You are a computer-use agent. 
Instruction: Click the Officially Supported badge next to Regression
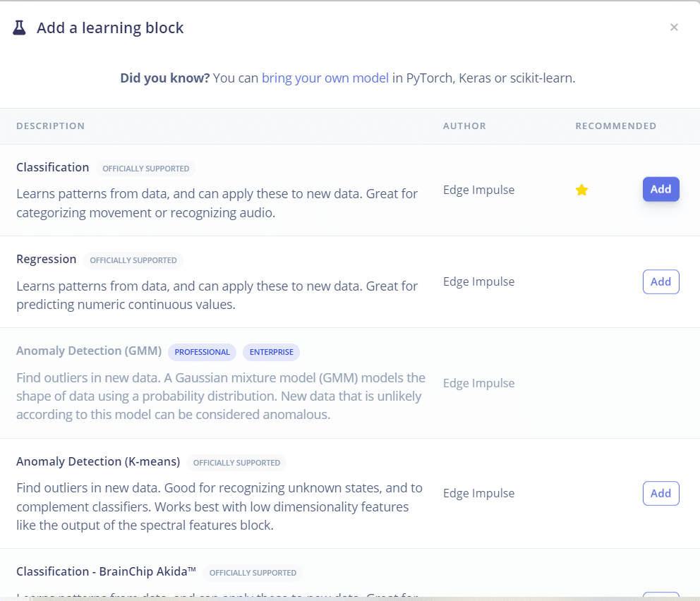tap(133, 260)
